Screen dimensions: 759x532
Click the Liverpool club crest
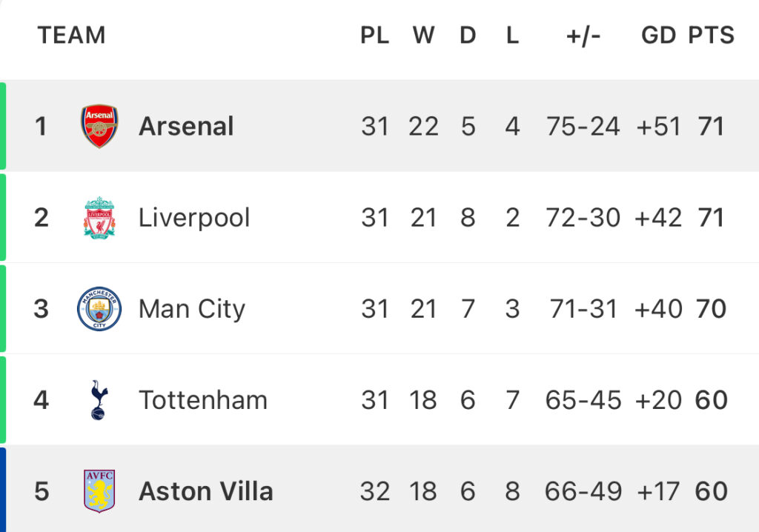pyautogui.click(x=99, y=218)
